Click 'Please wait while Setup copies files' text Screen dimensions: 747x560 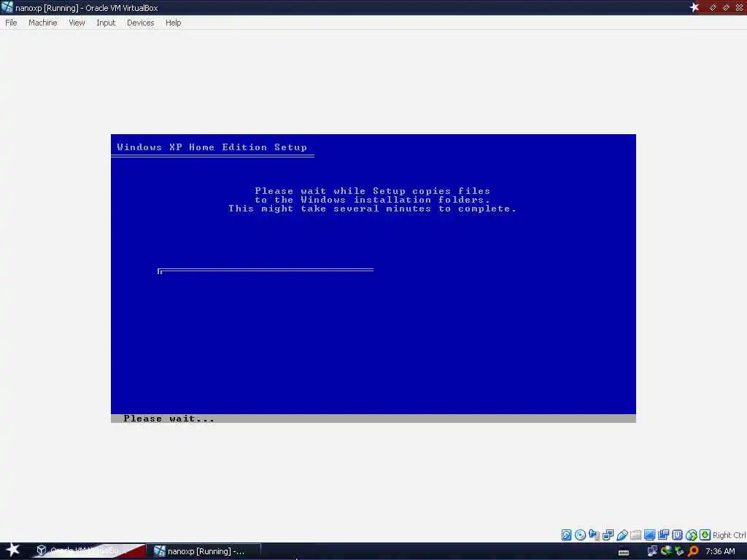pos(372,191)
